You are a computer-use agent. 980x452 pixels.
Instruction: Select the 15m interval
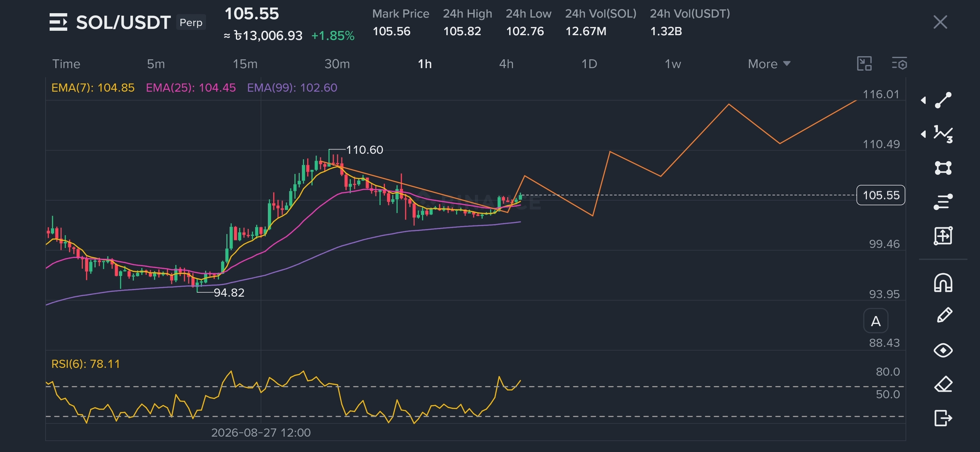pos(245,64)
